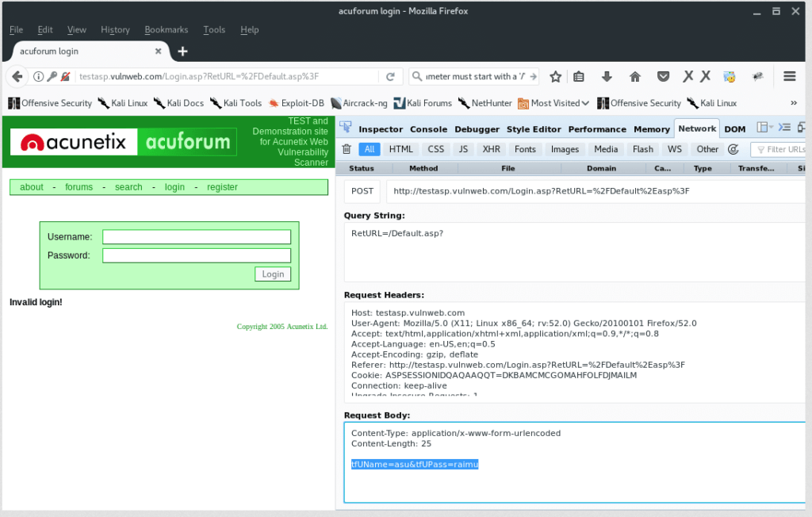Clear network requests with the trash icon

click(347, 149)
